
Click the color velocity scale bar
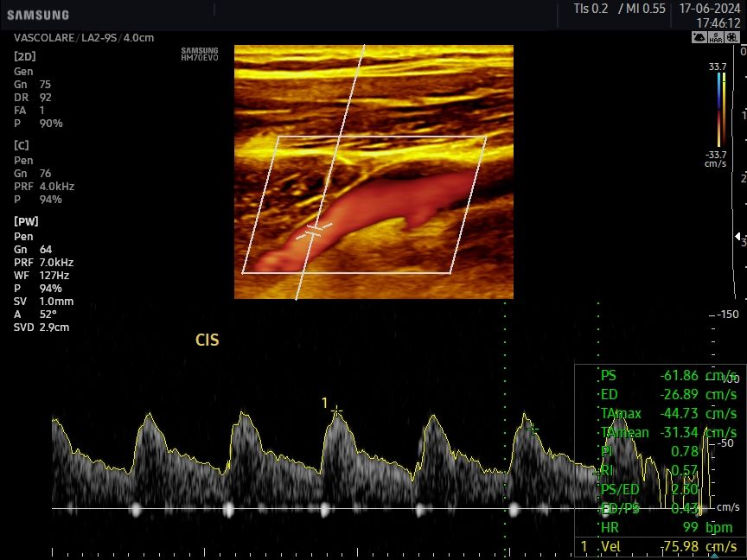coord(718,109)
